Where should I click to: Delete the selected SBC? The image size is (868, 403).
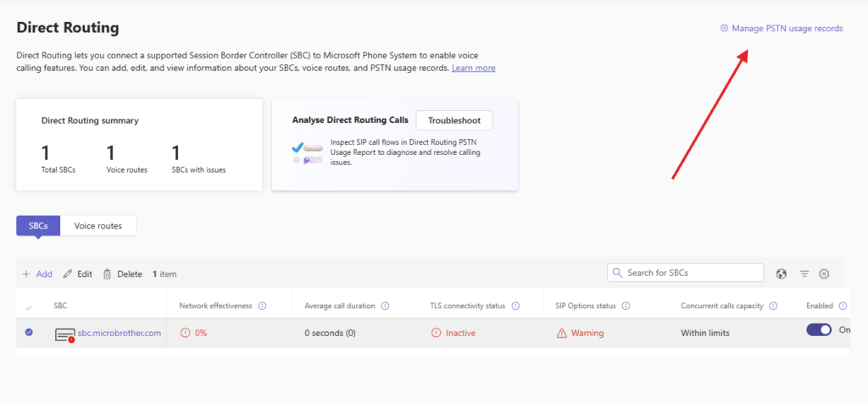[x=122, y=274]
